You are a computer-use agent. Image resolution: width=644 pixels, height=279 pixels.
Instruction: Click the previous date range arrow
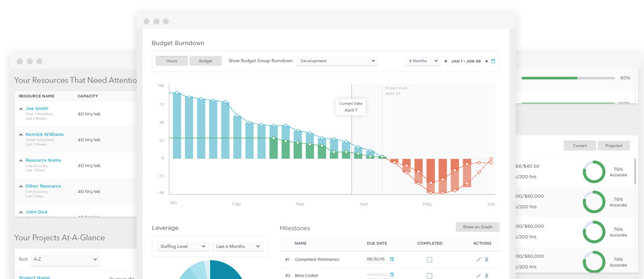pos(446,61)
